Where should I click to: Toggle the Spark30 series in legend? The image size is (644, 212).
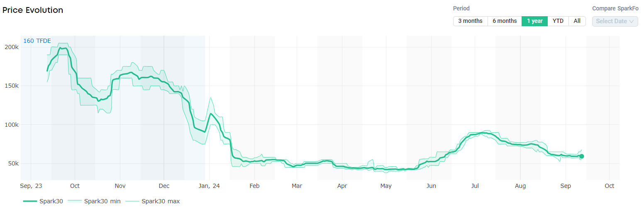pos(43,201)
